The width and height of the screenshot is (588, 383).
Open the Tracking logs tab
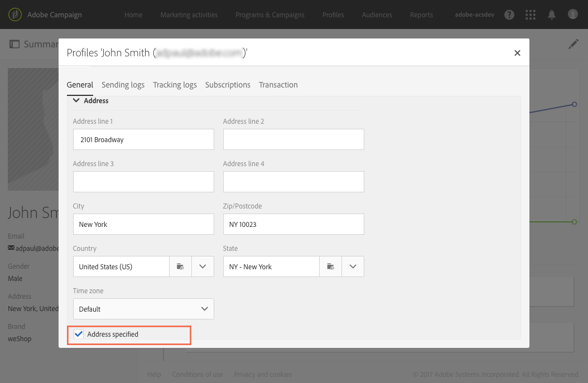[x=175, y=85]
